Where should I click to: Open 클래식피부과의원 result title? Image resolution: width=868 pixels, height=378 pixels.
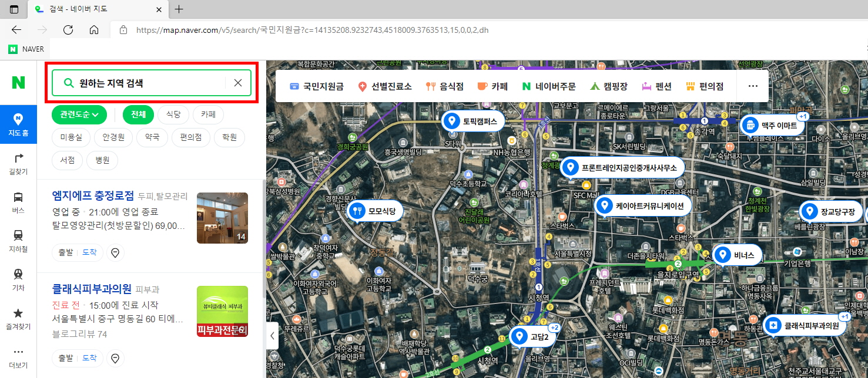(x=92, y=289)
